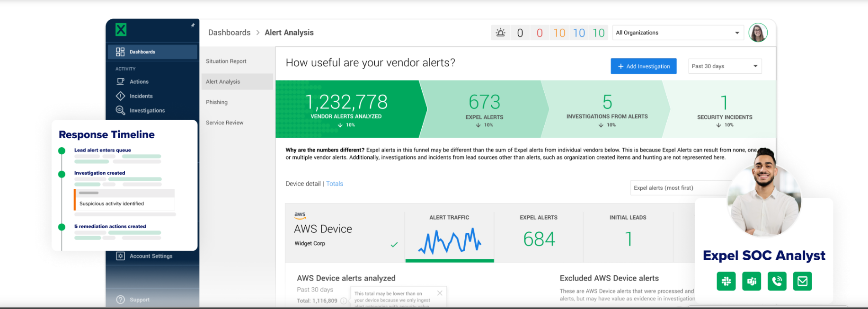The width and height of the screenshot is (868, 309).
Task: Click Dashboards in the breadcrumb
Action: pyautogui.click(x=229, y=33)
